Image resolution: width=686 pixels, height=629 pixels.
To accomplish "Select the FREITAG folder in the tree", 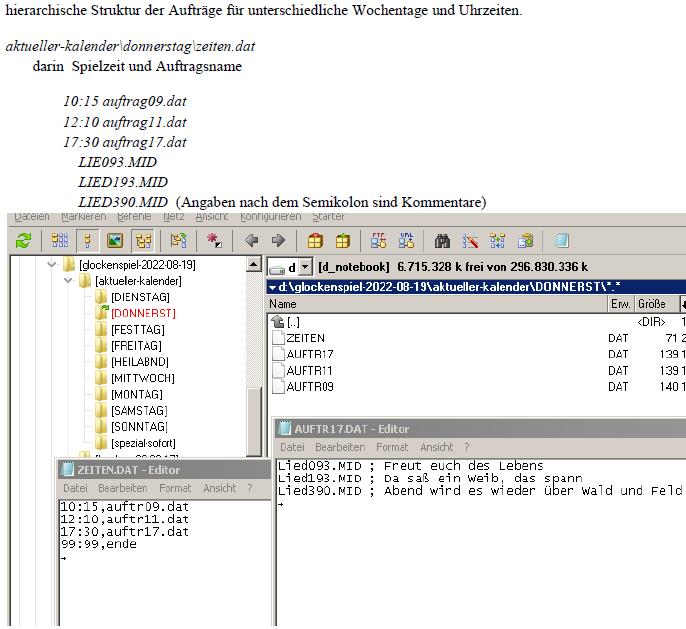I will [136, 346].
